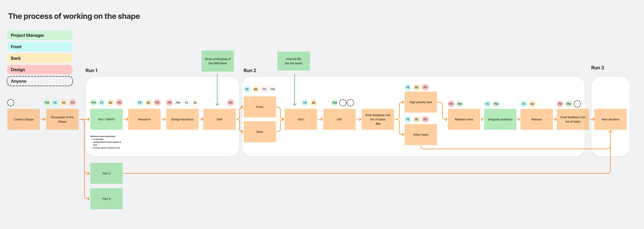
Task: Click the FE badge above the DoD note
Action: tap(305, 103)
